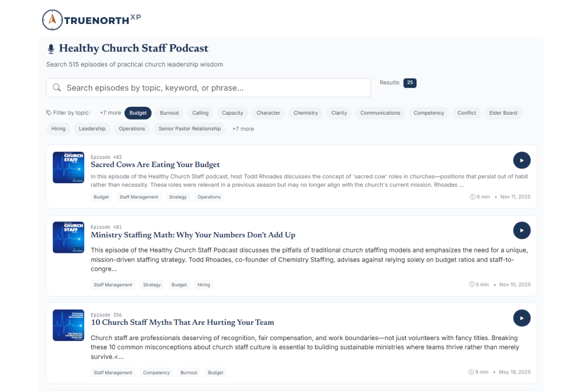The height and width of the screenshot is (392, 588).
Task: Click the TrueNorth XP compass logo
Action: (x=52, y=20)
